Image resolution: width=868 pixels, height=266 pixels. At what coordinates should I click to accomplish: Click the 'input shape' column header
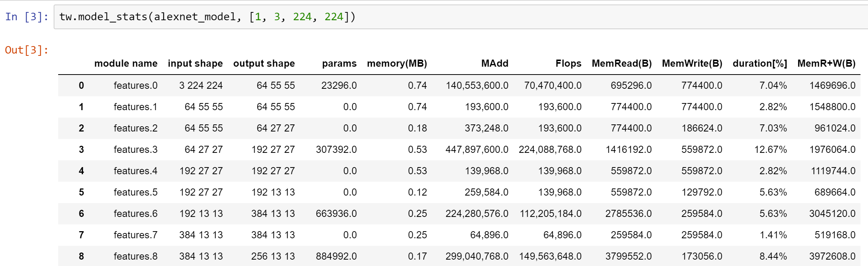tap(195, 63)
